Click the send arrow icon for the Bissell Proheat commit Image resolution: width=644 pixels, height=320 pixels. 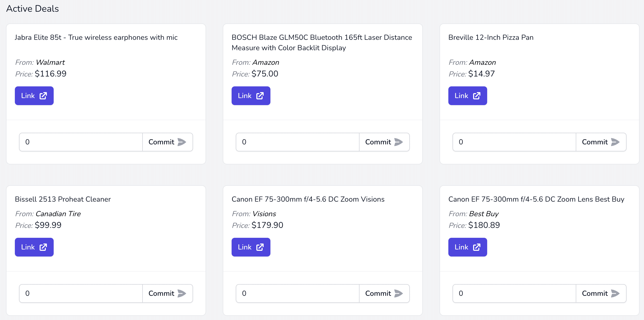tap(182, 293)
